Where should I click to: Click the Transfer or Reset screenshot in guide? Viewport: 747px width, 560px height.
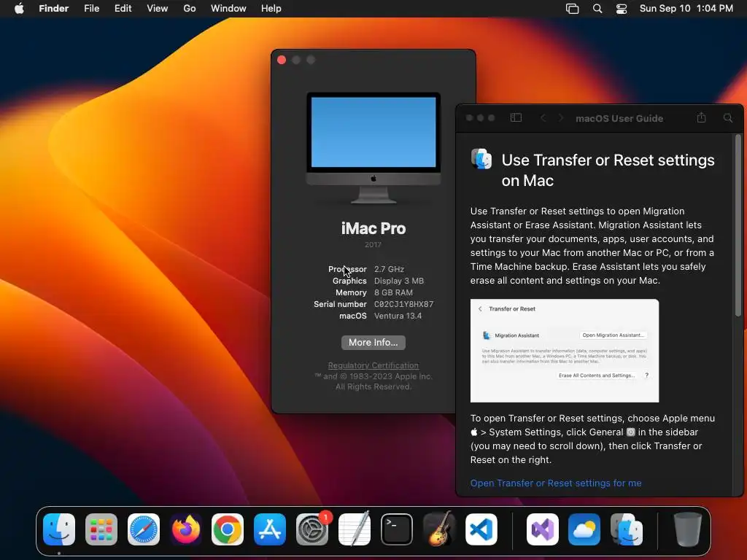(x=565, y=351)
